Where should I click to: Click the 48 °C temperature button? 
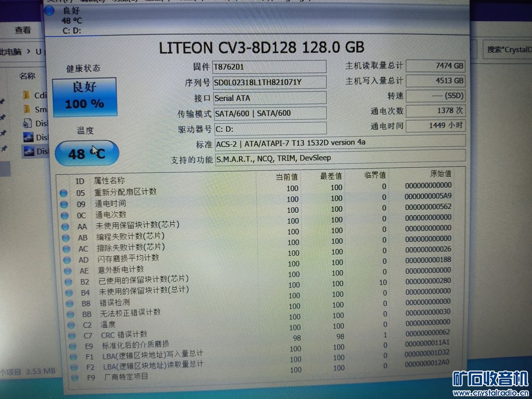pyautogui.click(x=87, y=153)
